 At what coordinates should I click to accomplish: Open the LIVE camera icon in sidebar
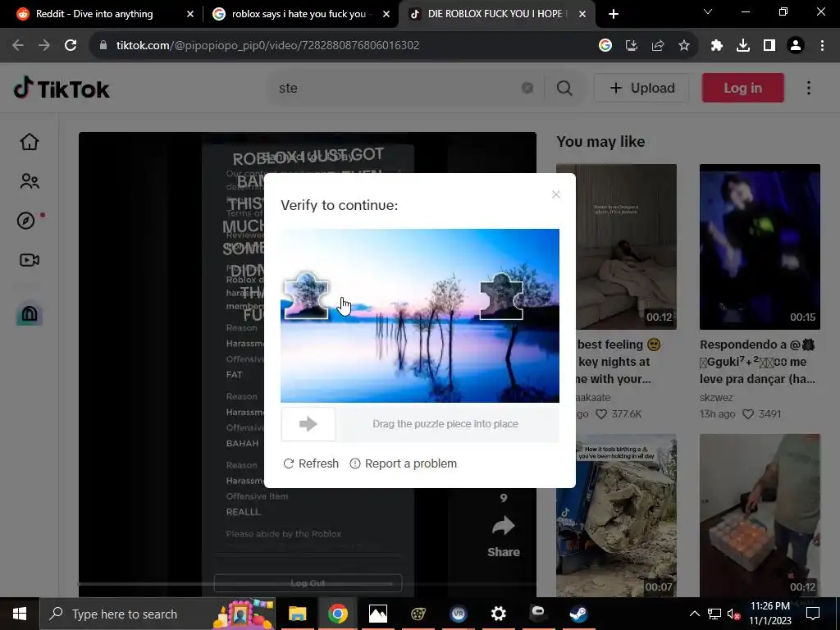[x=30, y=260]
